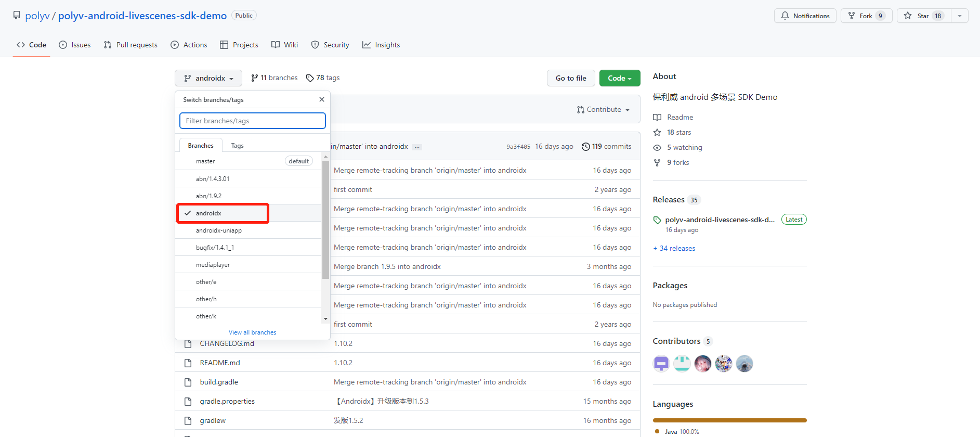The width and height of the screenshot is (980, 437).
Task: Open commit hash 9a3f405
Action: (518, 147)
